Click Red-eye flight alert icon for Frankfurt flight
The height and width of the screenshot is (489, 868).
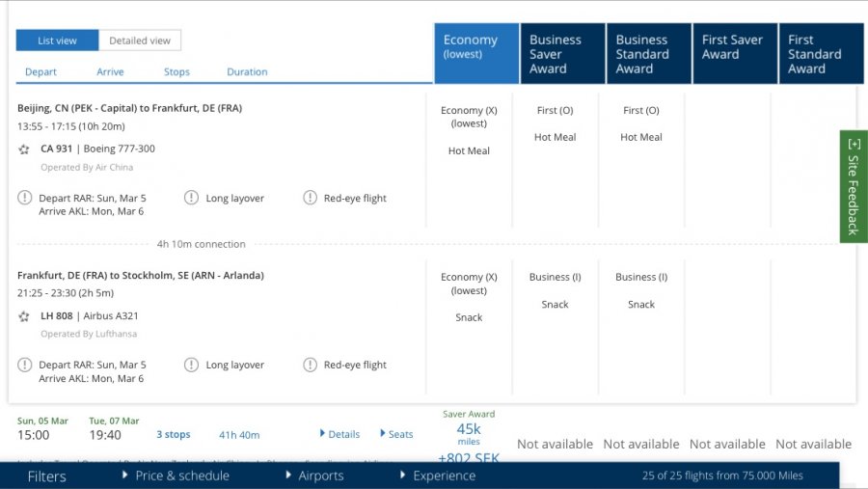point(310,365)
